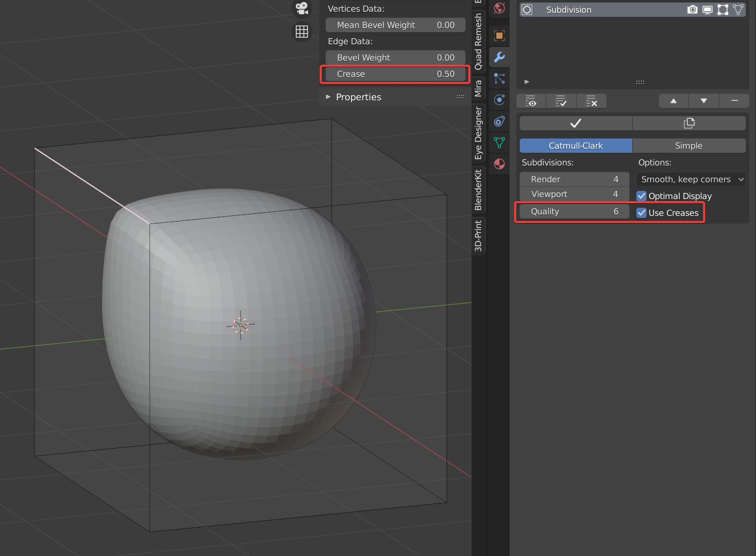Screen dimensions: 756x556
Task: Click the Crease 0.50 slider field
Action: (x=395, y=74)
